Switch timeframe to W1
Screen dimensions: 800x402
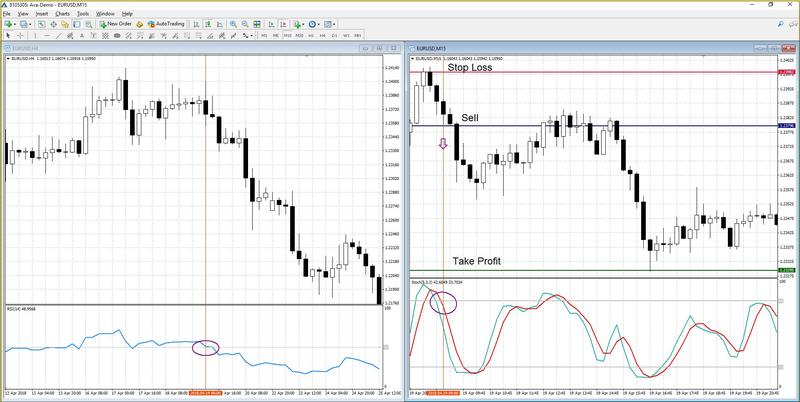[346, 36]
